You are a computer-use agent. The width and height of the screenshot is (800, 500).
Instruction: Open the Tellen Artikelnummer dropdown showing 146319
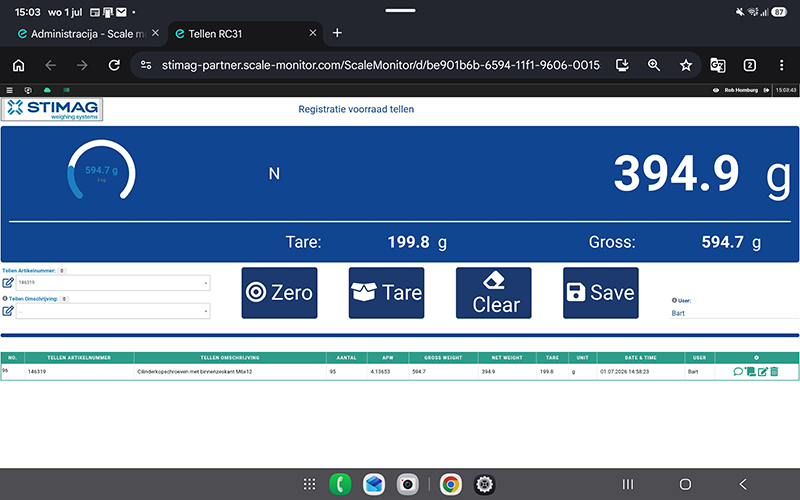[113, 283]
